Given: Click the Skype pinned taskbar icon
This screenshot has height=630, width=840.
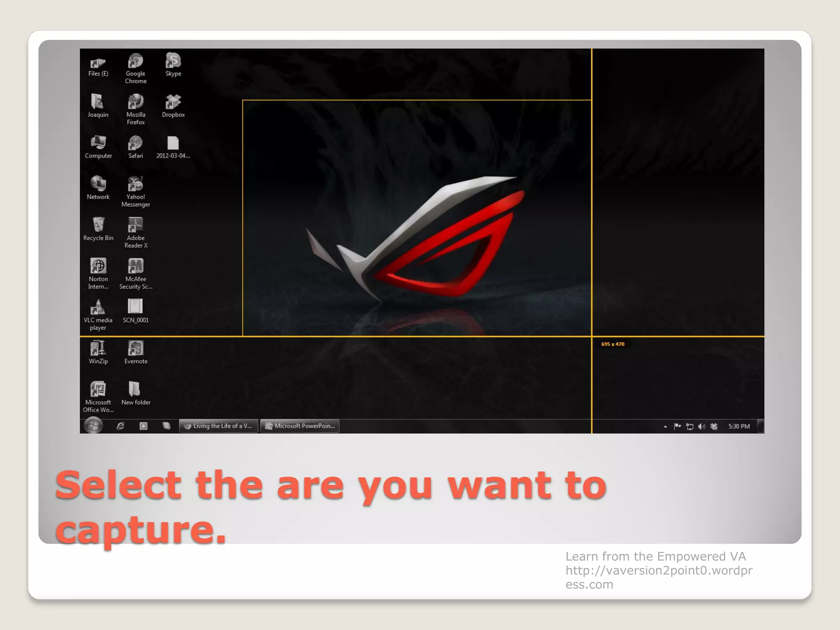Looking at the screenshot, I should click(x=166, y=426).
